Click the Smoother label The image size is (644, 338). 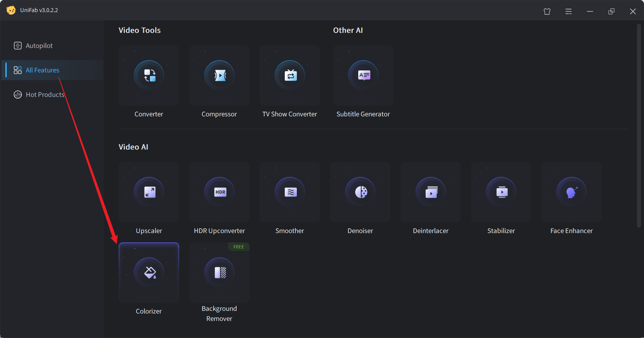pyautogui.click(x=290, y=231)
